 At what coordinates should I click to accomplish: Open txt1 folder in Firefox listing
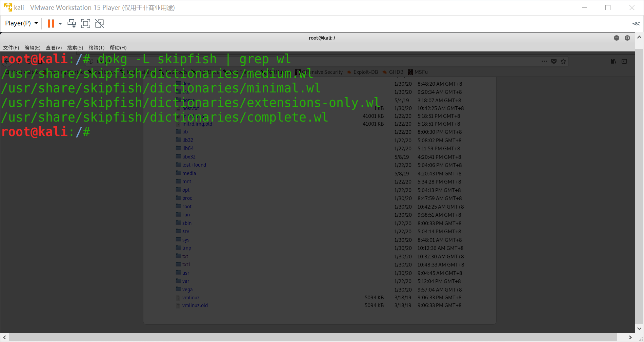point(186,264)
